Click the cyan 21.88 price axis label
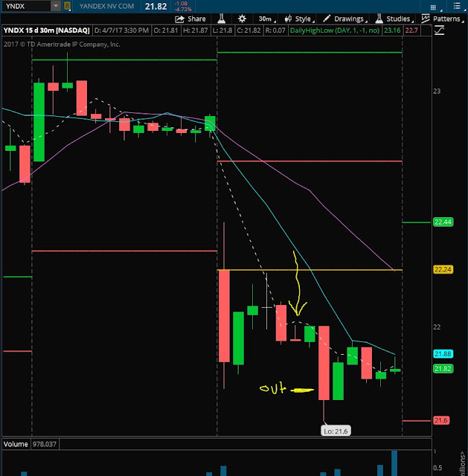 point(443,354)
